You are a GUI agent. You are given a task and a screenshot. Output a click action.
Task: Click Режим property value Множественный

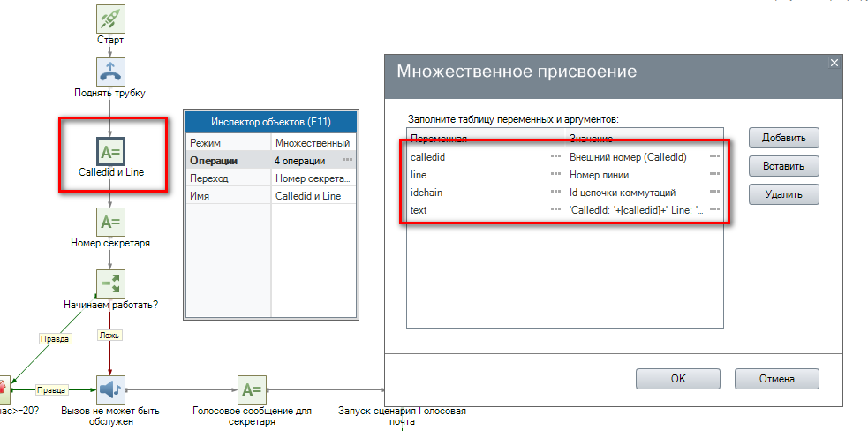[312, 143]
